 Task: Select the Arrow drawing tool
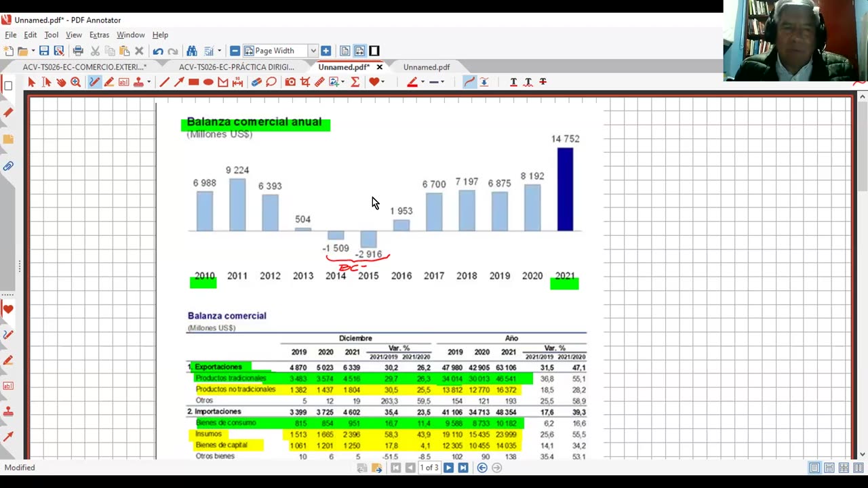click(179, 82)
